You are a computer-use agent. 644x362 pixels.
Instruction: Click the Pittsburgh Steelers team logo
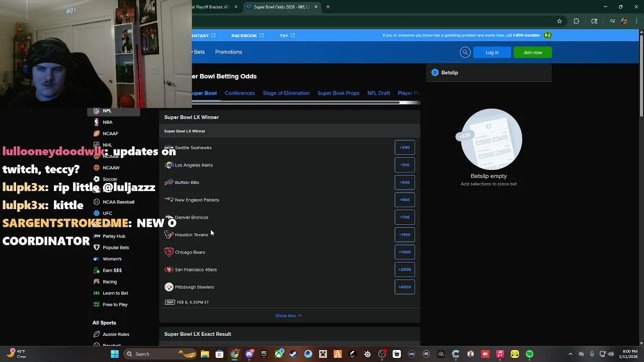click(169, 287)
